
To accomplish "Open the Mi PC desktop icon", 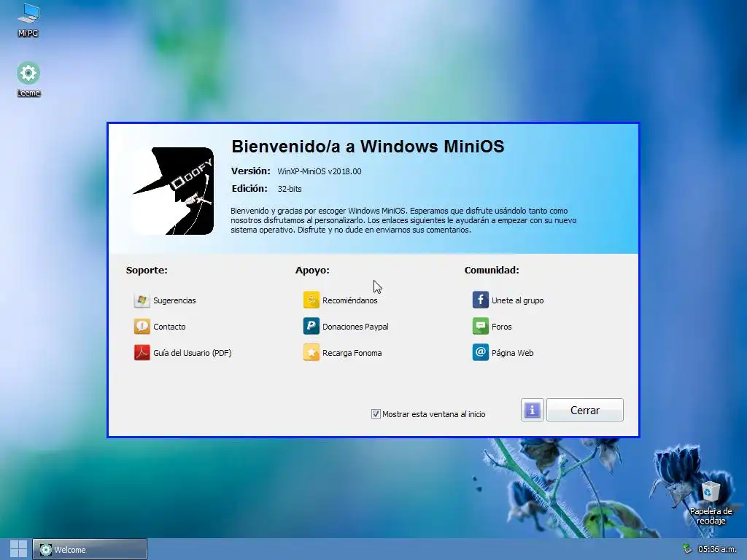I will [28, 19].
